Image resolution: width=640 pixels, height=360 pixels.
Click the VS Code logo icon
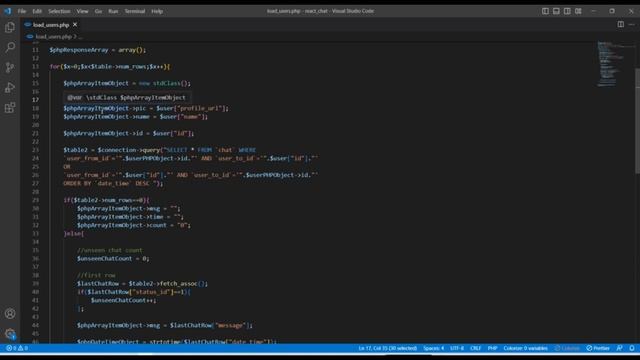point(7,11)
